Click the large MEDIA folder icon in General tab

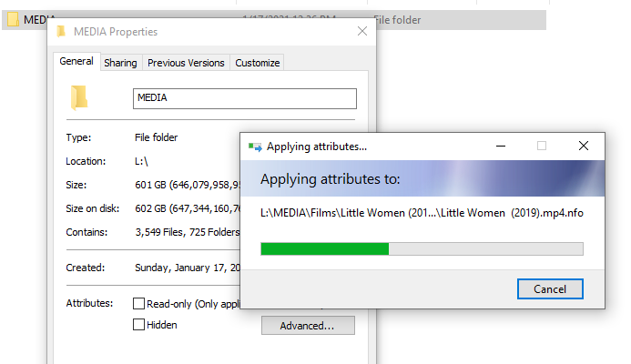(79, 97)
